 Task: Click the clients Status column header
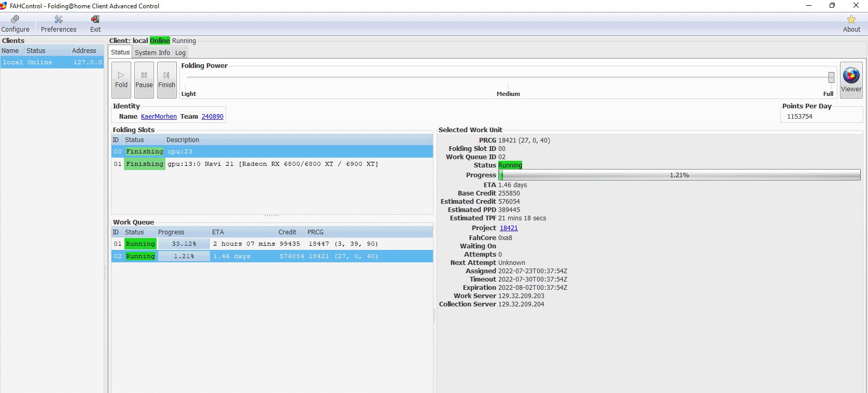pos(48,50)
